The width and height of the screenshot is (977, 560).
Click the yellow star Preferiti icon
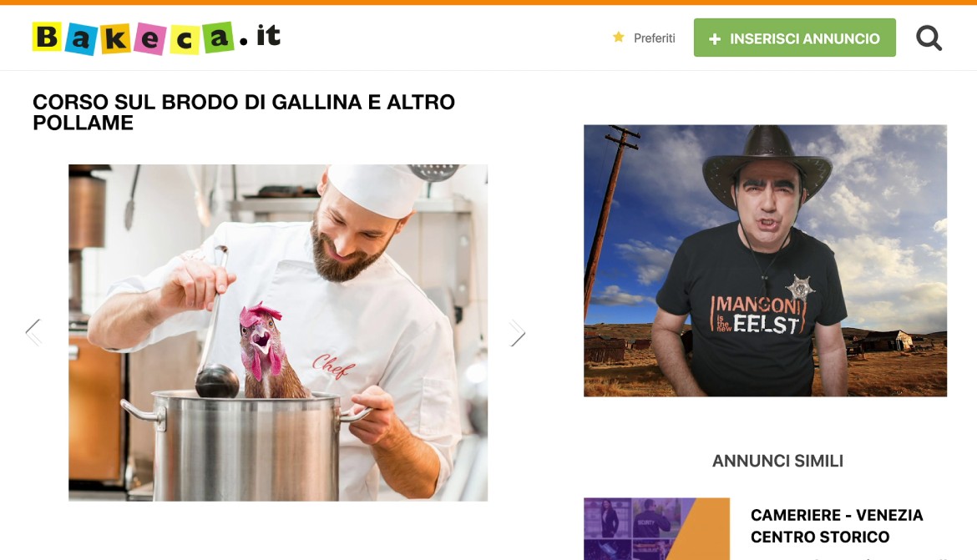pyautogui.click(x=618, y=38)
